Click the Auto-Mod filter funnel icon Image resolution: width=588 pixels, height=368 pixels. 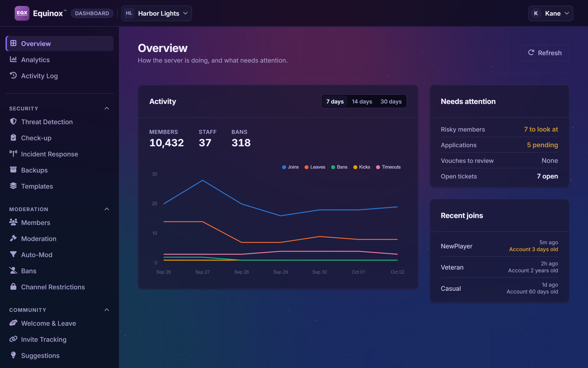coord(13,254)
